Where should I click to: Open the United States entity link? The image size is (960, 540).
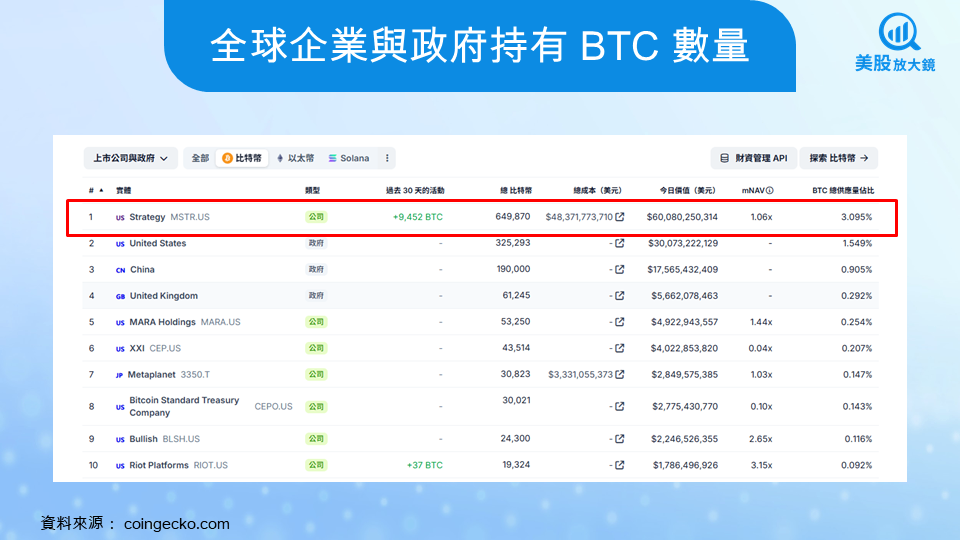(x=157, y=243)
